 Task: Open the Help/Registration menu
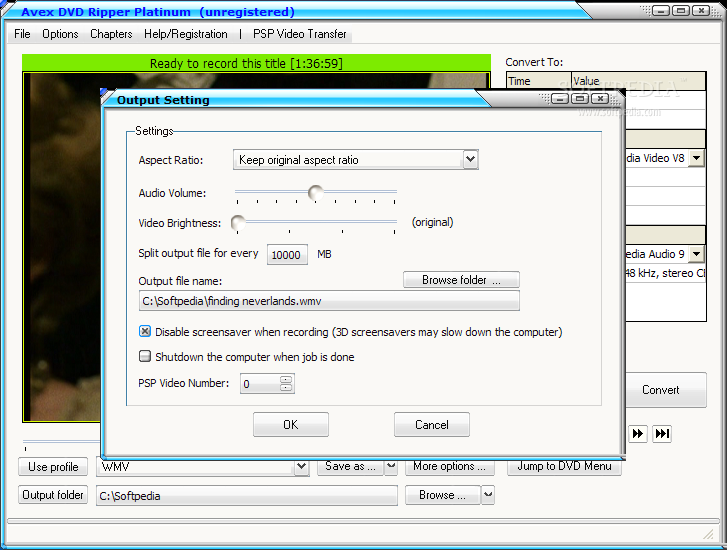[x=186, y=34]
